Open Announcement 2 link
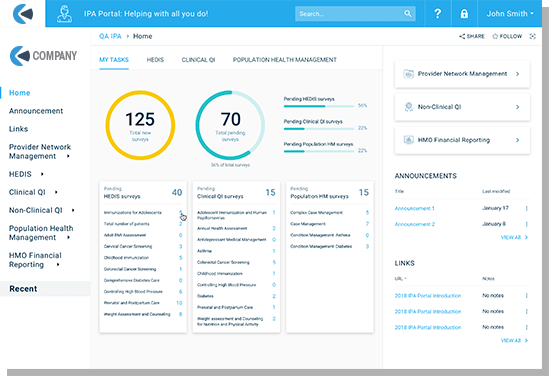The width and height of the screenshot is (549, 376). pyautogui.click(x=415, y=224)
